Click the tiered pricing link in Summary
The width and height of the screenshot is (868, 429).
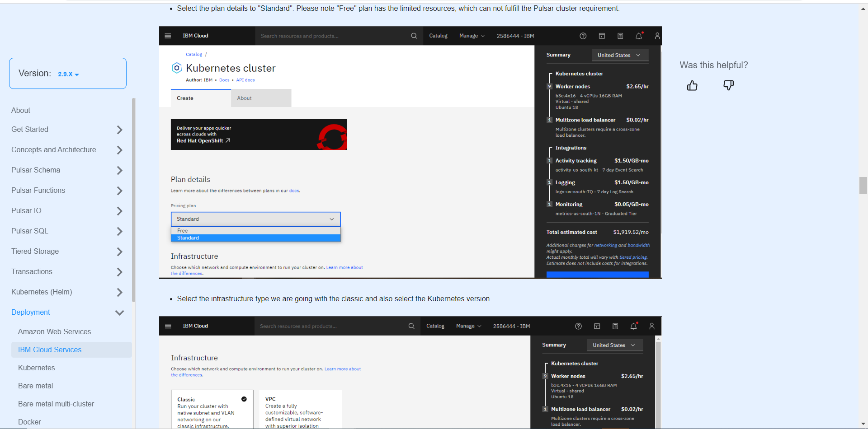[x=633, y=257]
